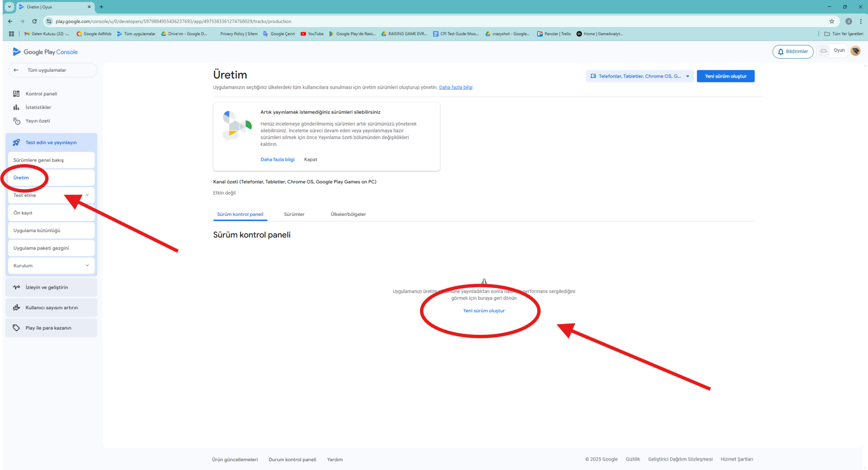868x470 pixels.
Task: Click the rocket icon for Test edin ve yayınlayın
Action: pos(16,143)
